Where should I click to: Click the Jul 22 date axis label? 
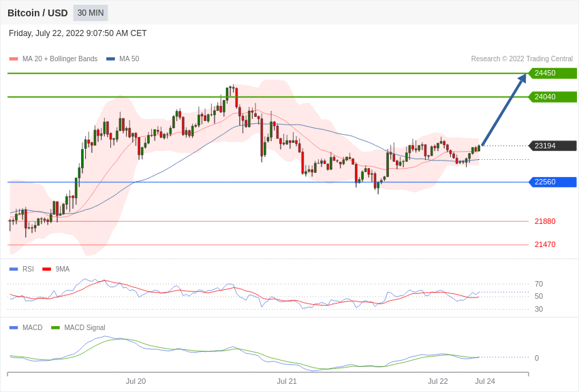tap(437, 381)
